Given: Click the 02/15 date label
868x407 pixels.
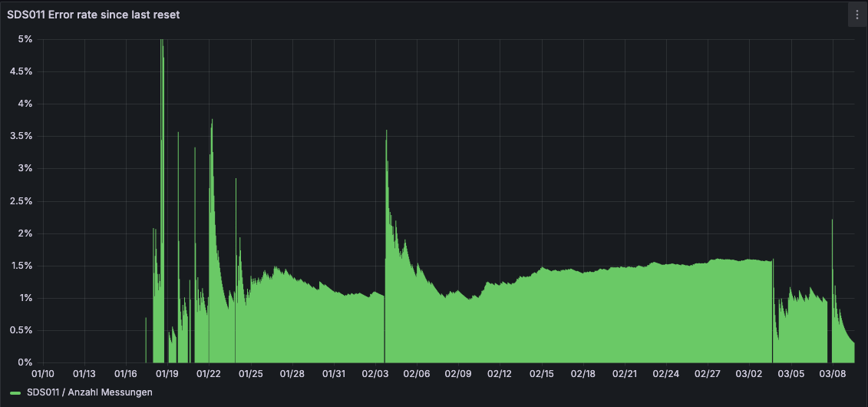Looking at the screenshot, I should click(542, 374).
